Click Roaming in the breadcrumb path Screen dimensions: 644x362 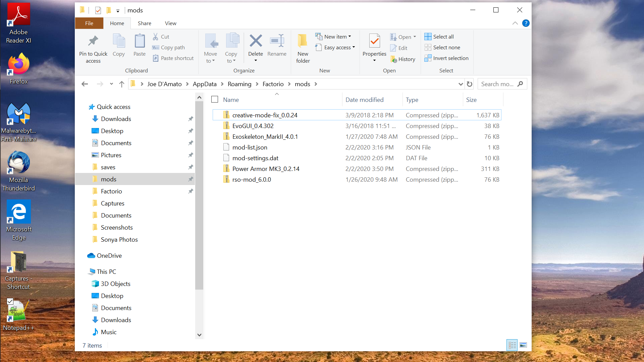coord(239,84)
